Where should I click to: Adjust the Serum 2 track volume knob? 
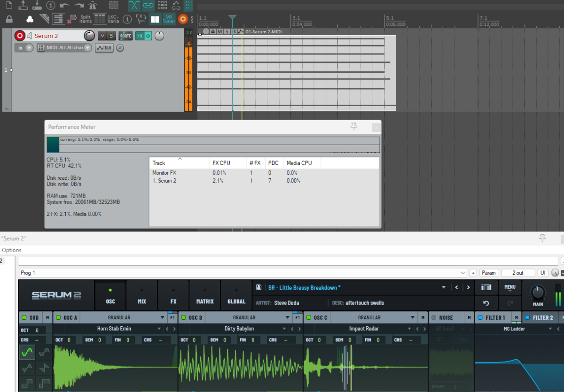pos(89,36)
